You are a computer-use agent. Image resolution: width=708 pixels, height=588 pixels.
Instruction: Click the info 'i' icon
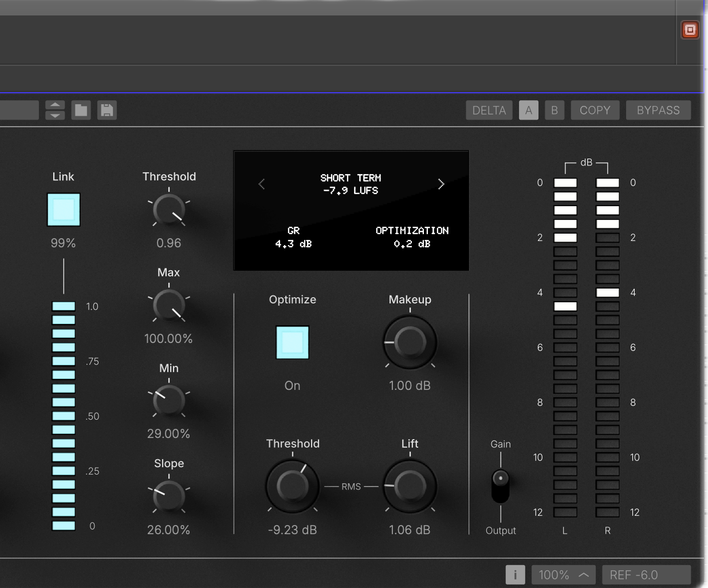tap(515, 575)
